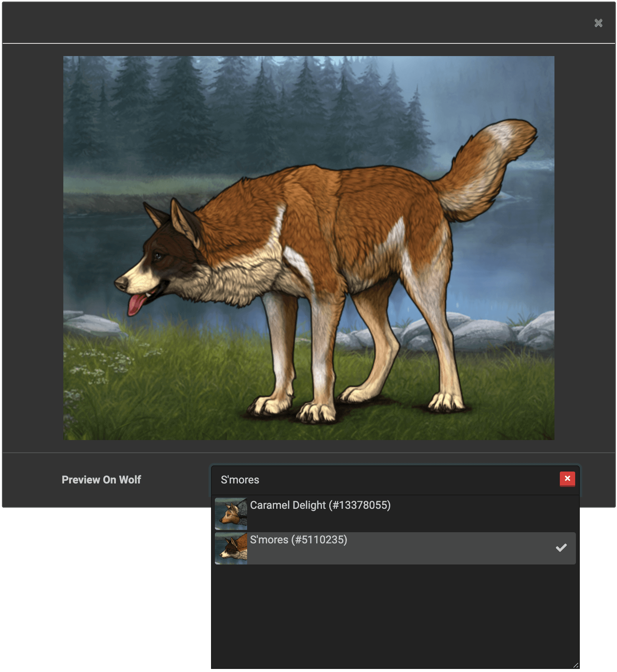Choose S'mores (#5110235) option
617x672 pixels.
[299, 540]
